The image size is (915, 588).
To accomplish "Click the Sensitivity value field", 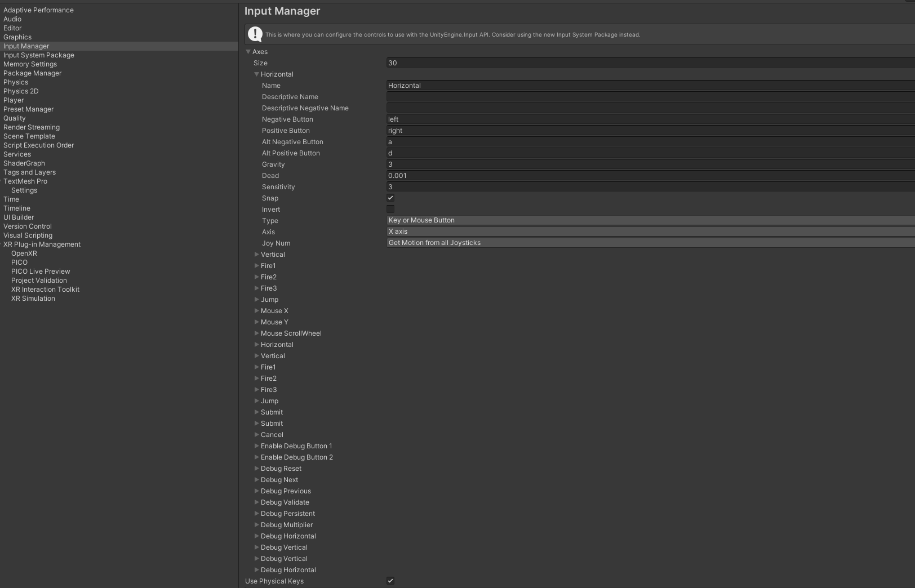I will coord(651,187).
